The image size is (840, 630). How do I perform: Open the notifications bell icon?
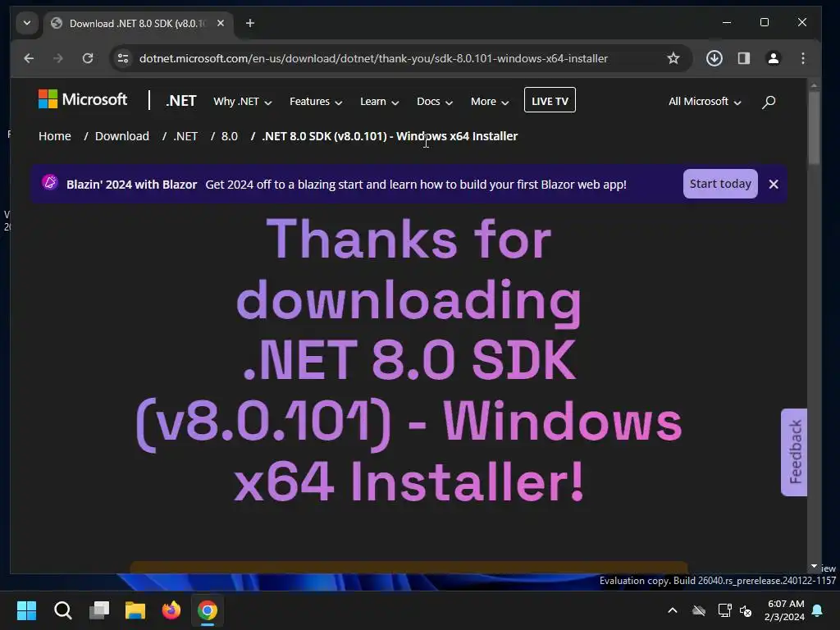tap(817, 610)
